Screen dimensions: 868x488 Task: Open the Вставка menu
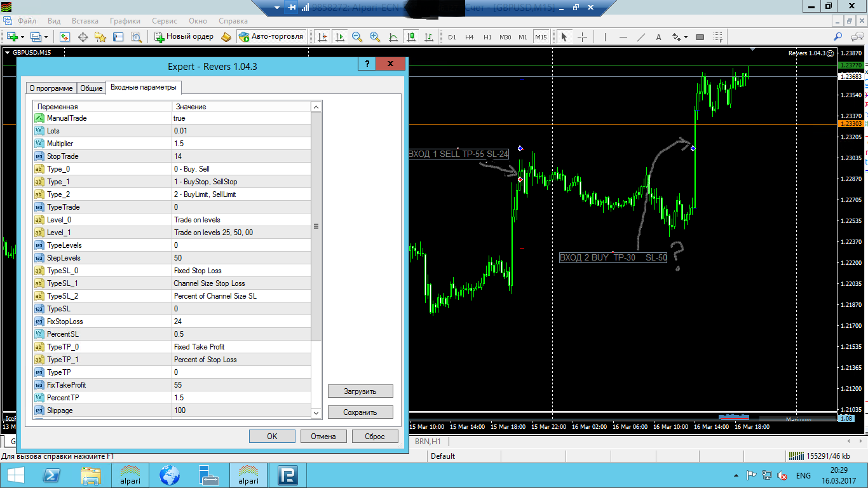point(85,21)
